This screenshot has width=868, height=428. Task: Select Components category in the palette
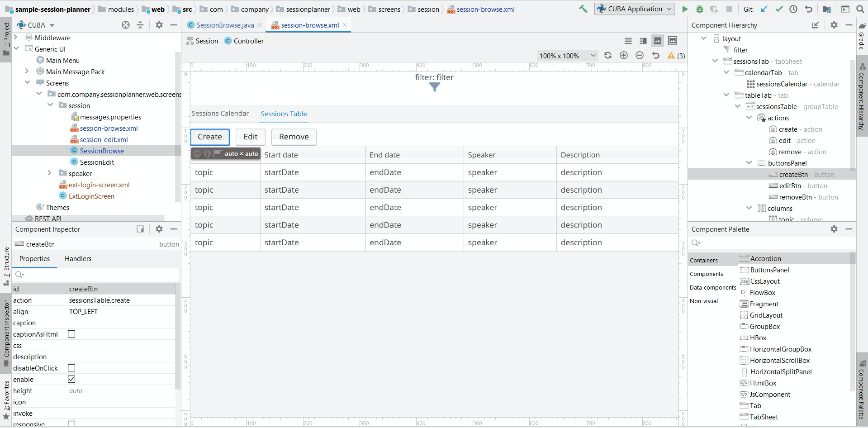coord(706,274)
